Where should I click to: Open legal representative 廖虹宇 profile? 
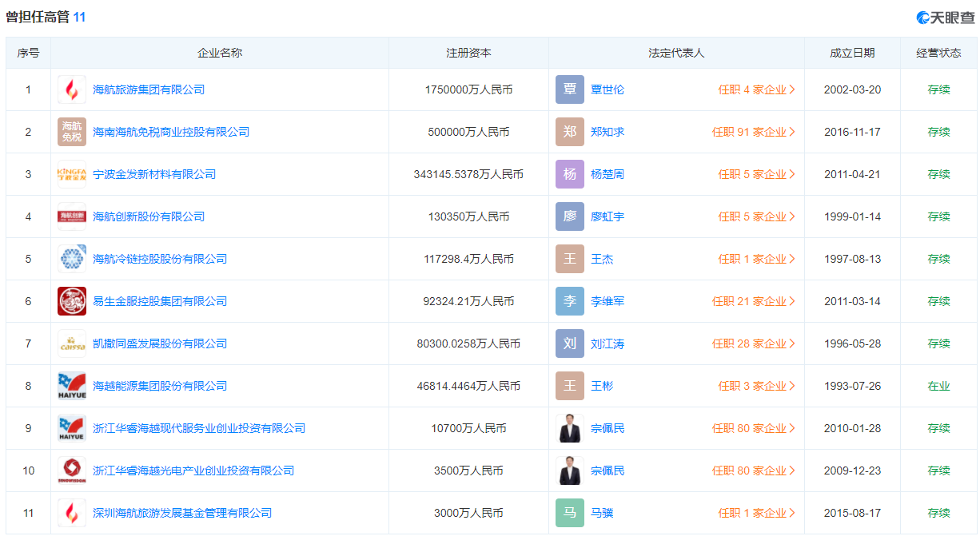pos(608,216)
